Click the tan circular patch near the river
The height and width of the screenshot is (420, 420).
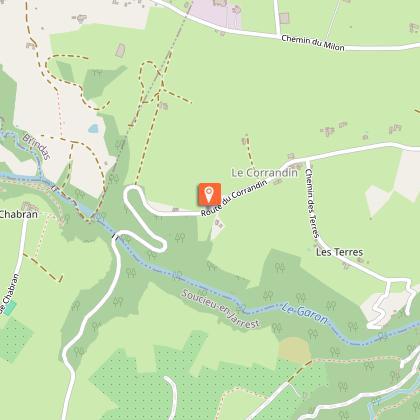tap(294, 350)
